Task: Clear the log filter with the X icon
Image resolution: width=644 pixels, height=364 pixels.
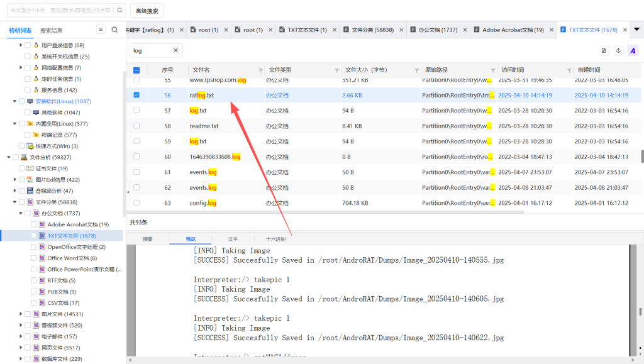Action: (x=175, y=50)
